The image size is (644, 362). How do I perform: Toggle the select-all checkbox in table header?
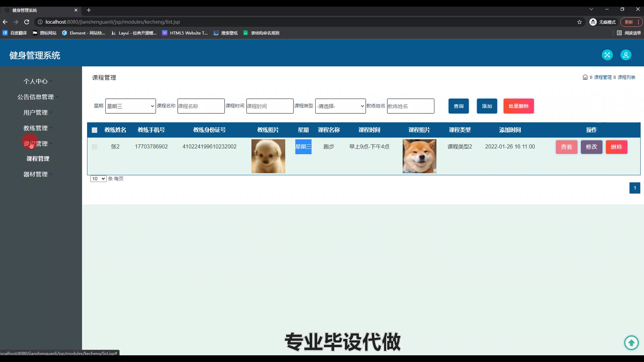[x=95, y=130]
